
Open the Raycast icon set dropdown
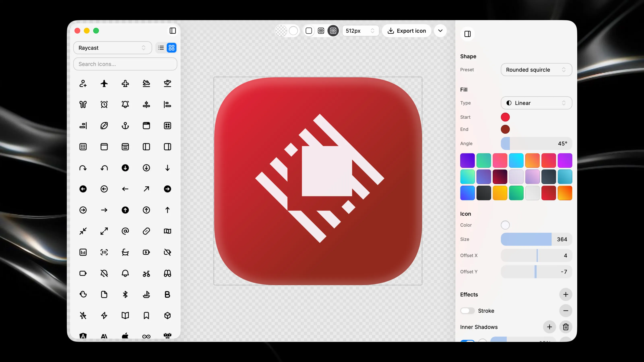[x=112, y=48]
